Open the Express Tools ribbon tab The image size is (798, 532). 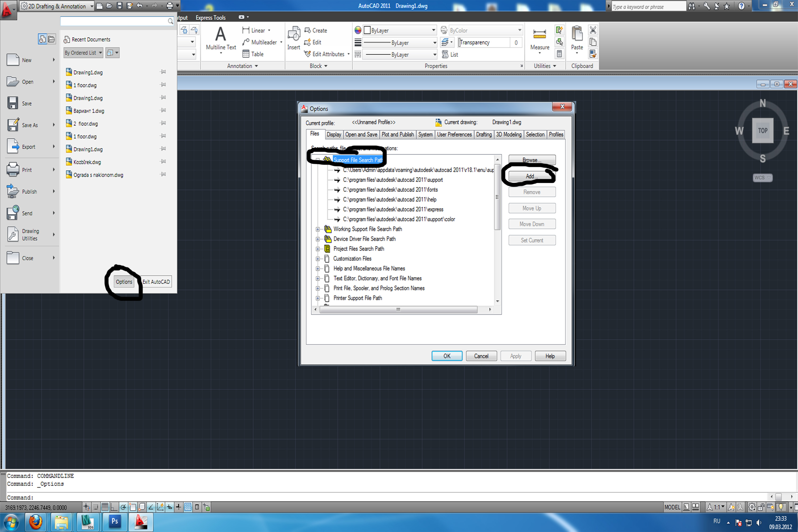click(x=210, y=18)
